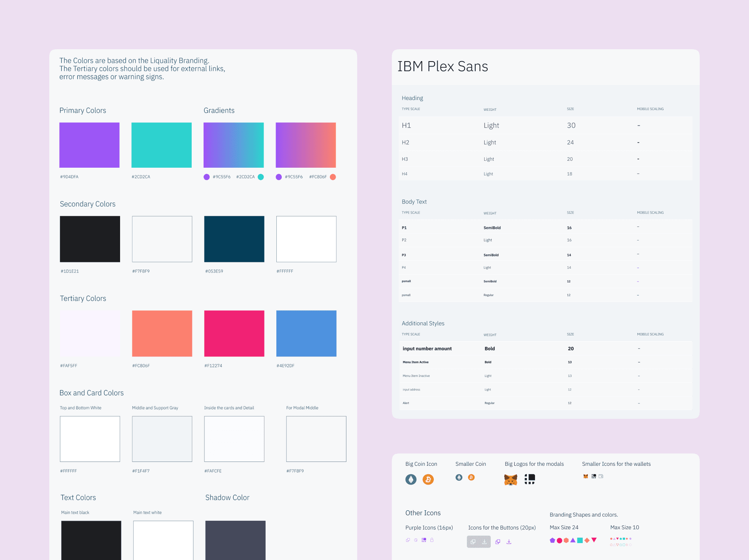Image resolution: width=749 pixels, height=560 pixels.
Task: Click the purple lock icon
Action: pyautogui.click(x=432, y=540)
